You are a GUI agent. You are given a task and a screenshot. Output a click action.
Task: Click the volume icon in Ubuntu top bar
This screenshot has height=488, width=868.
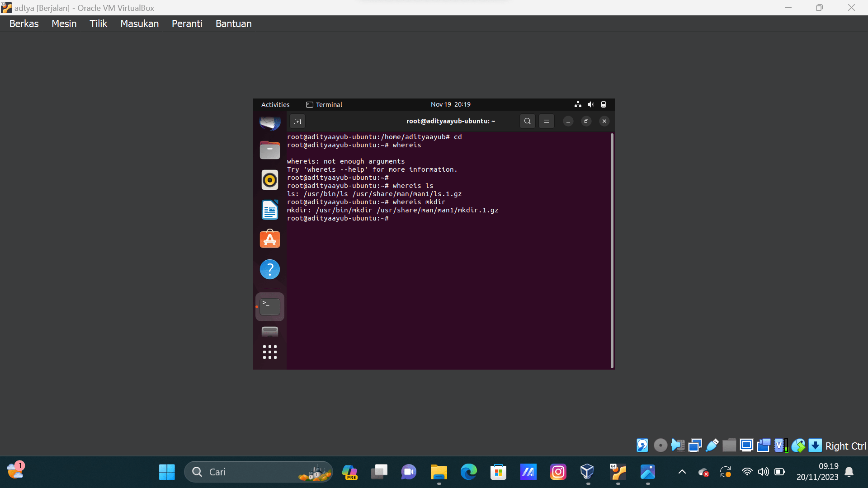[x=590, y=104]
